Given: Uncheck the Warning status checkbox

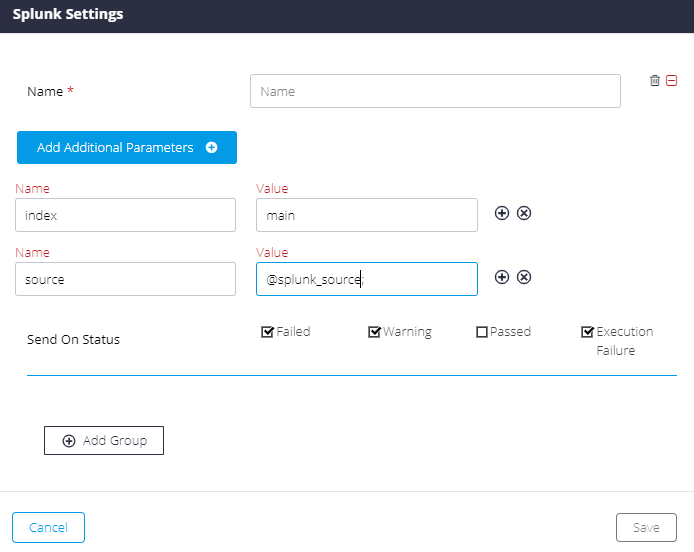Looking at the screenshot, I should tap(374, 332).
